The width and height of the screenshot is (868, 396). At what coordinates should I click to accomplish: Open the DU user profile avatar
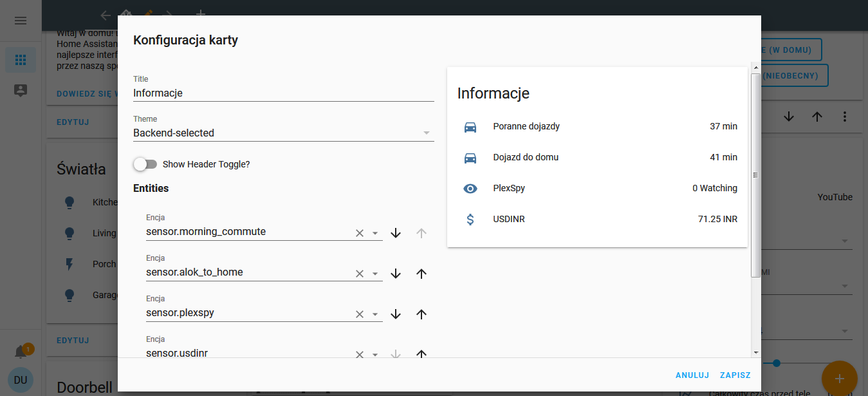click(21, 380)
